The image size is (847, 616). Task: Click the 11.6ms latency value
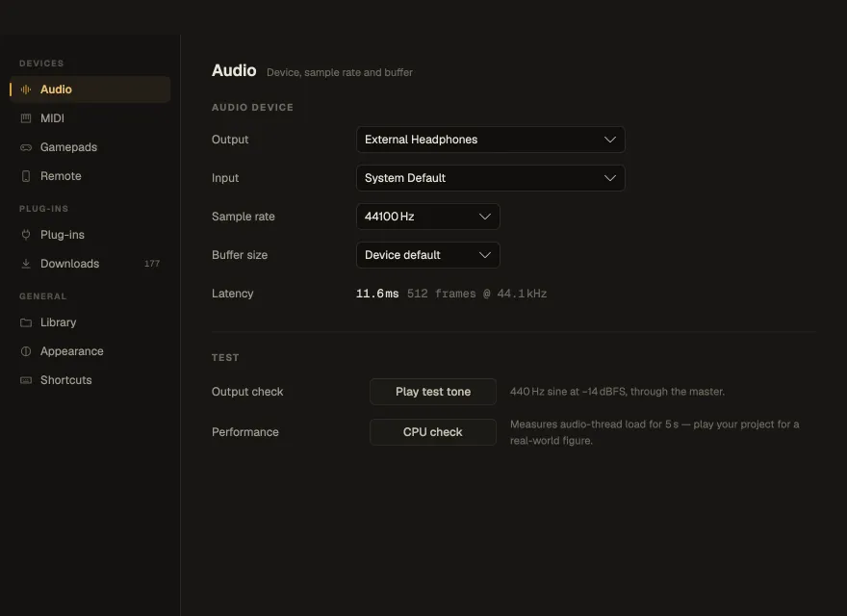(377, 294)
